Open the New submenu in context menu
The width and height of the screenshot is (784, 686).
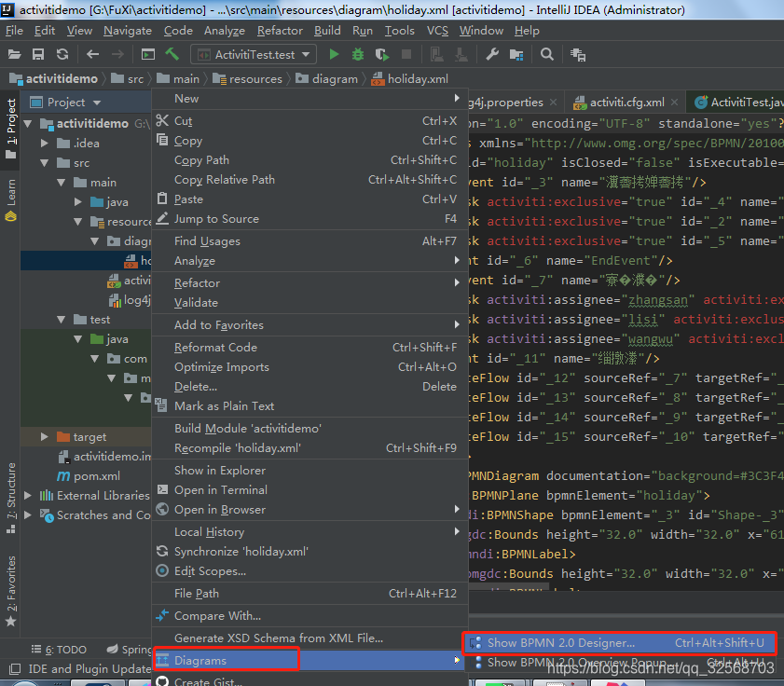point(310,99)
